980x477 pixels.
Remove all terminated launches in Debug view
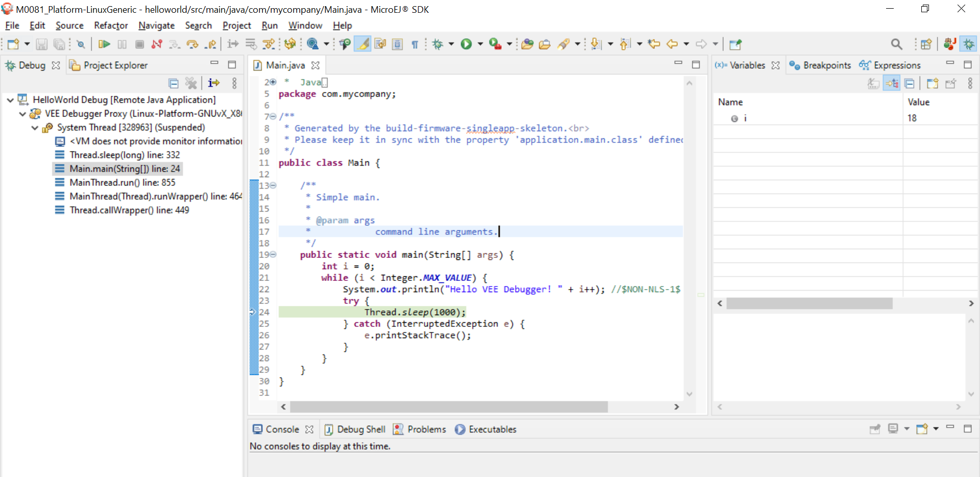pos(191,83)
